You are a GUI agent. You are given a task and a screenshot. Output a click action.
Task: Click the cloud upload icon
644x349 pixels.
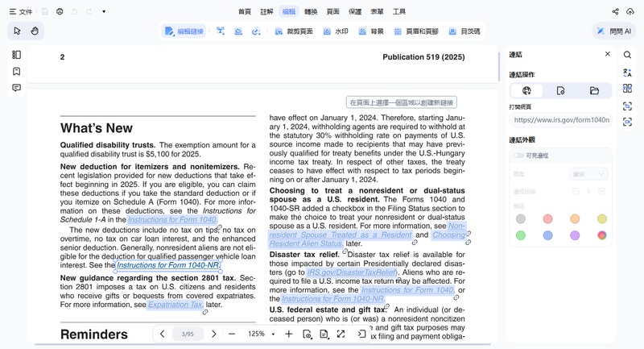[x=630, y=11]
